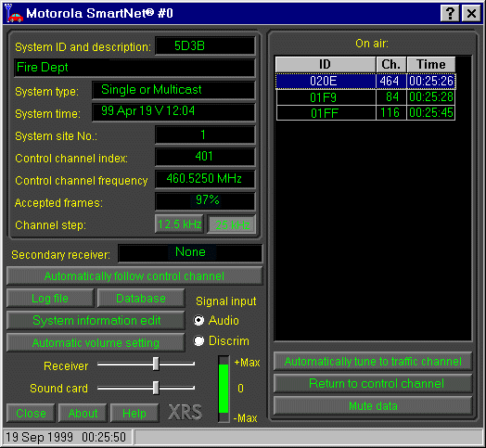Toggle Automatically follow control channel
The height and width of the screenshot is (448, 486).
134,275
